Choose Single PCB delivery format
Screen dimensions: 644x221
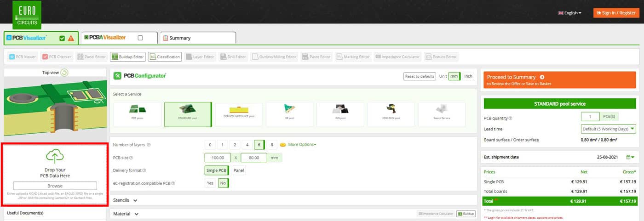tap(217, 170)
